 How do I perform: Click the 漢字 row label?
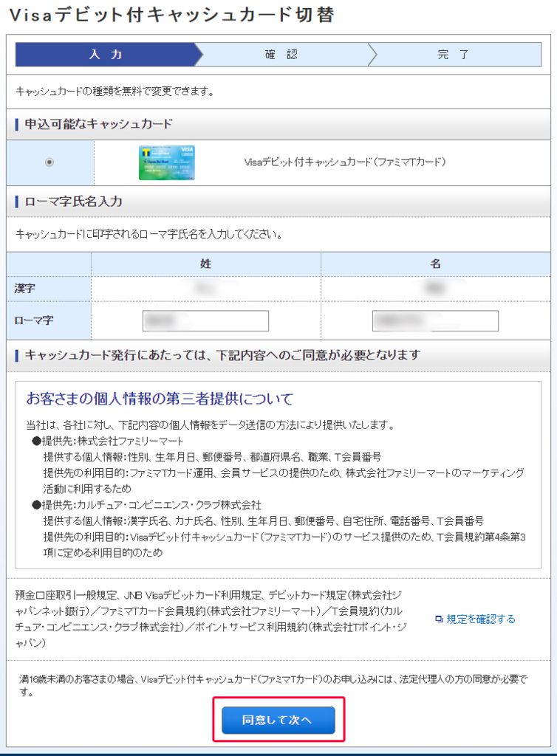tap(24, 289)
